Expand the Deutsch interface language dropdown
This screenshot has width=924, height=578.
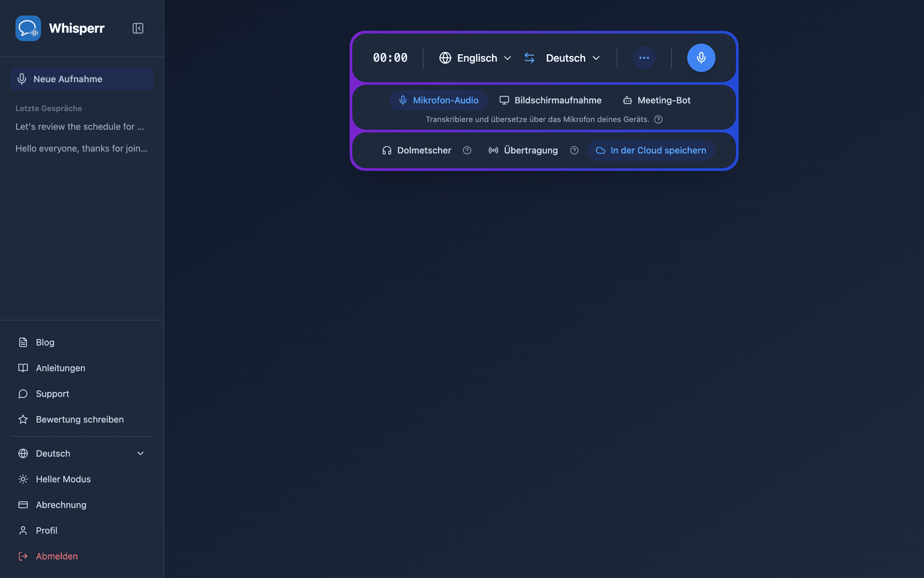pos(81,454)
